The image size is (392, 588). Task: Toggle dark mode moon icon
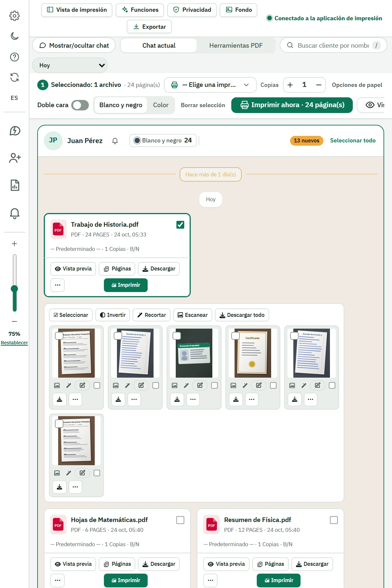pyautogui.click(x=14, y=36)
